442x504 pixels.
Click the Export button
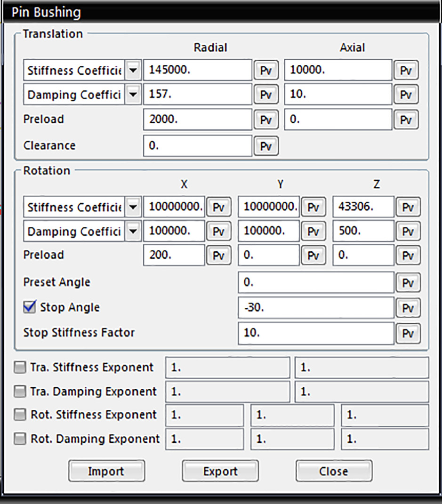pyautogui.click(x=220, y=471)
